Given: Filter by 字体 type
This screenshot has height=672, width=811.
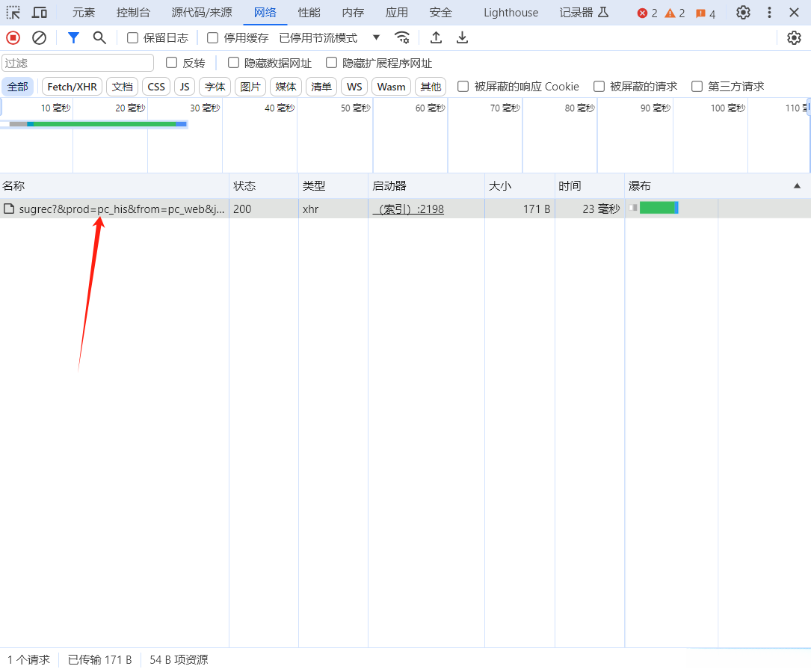Looking at the screenshot, I should 215,87.
